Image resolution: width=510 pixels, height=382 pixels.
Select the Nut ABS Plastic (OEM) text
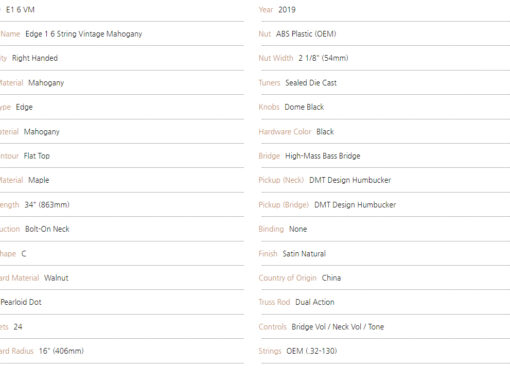point(297,34)
